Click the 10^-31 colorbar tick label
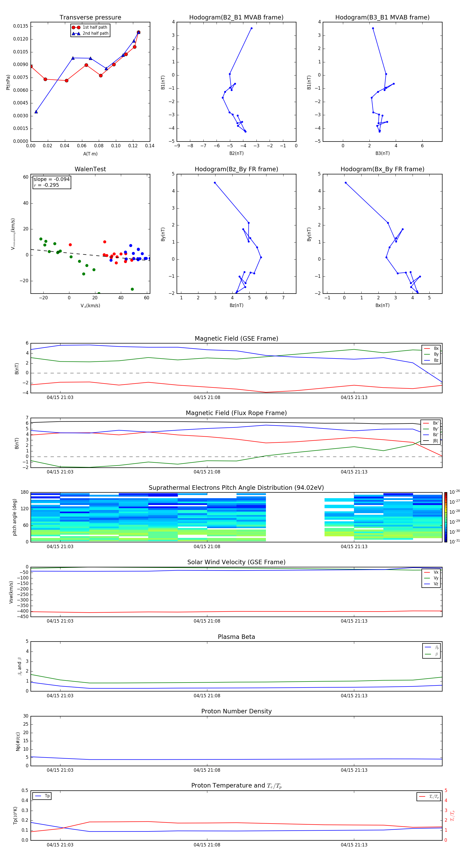Screen dimensions: 473x868 (x=455, y=542)
